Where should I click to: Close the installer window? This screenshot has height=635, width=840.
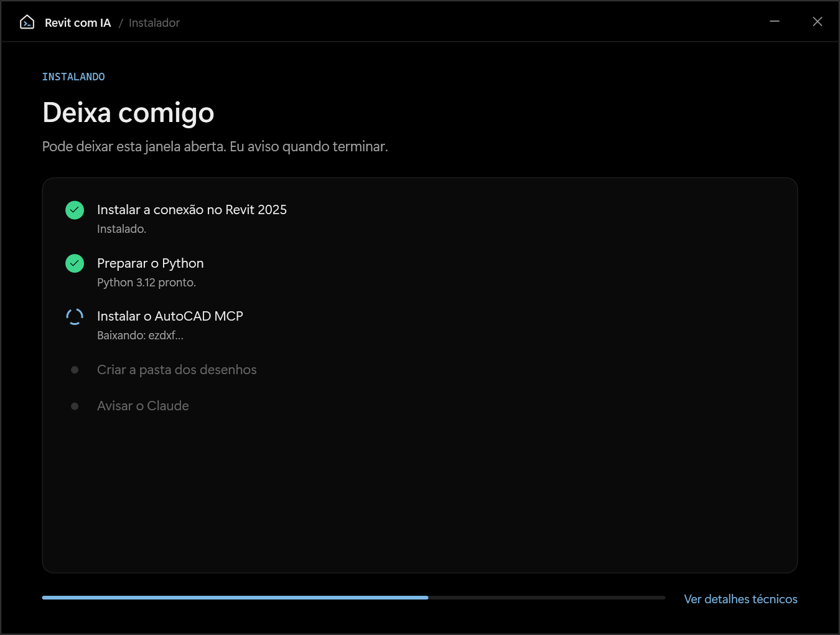pos(818,22)
